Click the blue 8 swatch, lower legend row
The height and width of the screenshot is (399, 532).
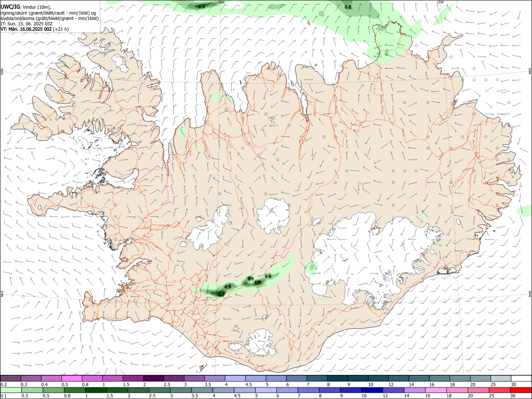point(330,390)
